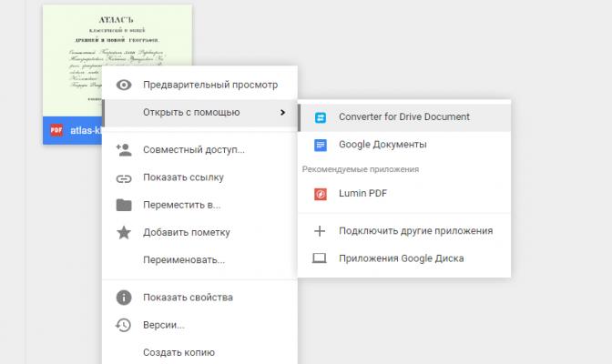Click the Converter for Drive Document icon
This screenshot has height=364, width=612.
(321, 117)
